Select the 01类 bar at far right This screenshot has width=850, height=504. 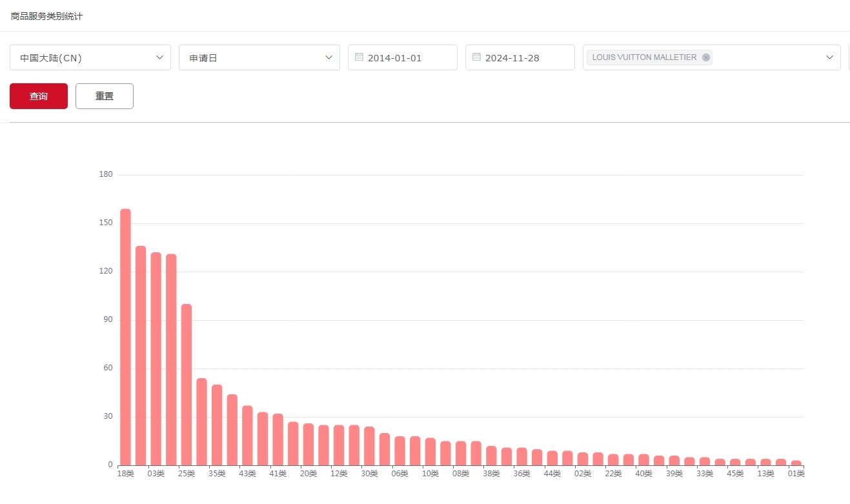pyautogui.click(x=796, y=462)
